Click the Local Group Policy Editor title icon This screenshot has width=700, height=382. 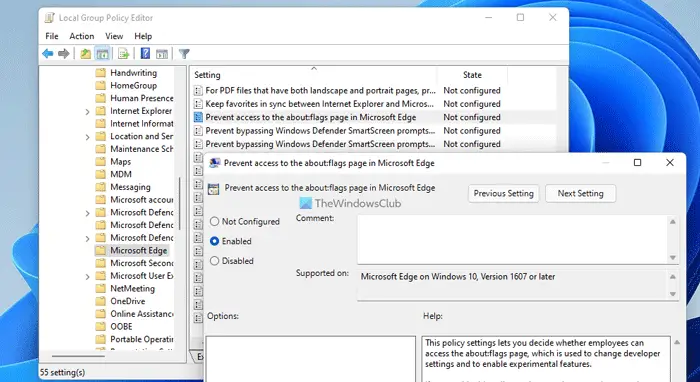click(50, 18)
